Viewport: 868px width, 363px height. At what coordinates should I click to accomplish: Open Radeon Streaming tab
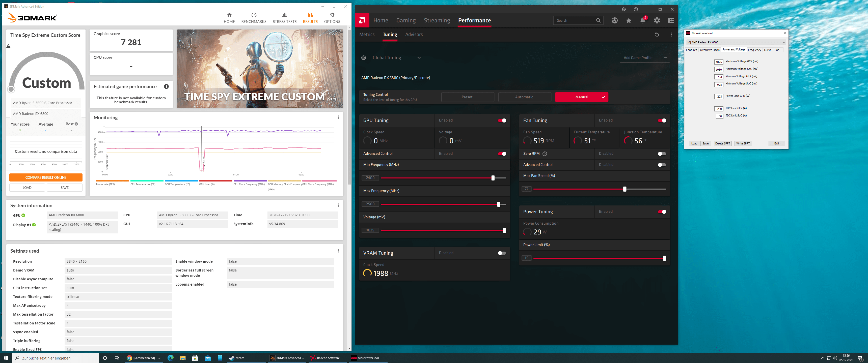(x=437, y=20)
